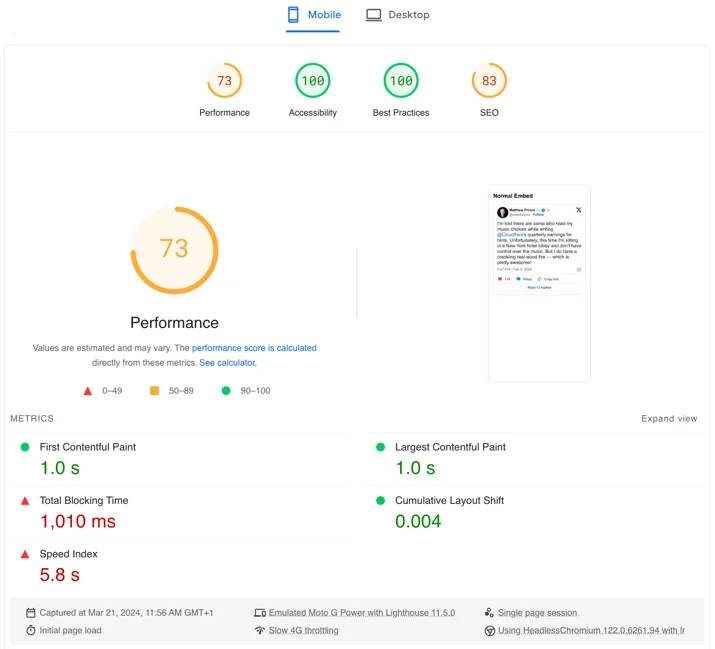Switch to the Desktop tab

(398, 15)
